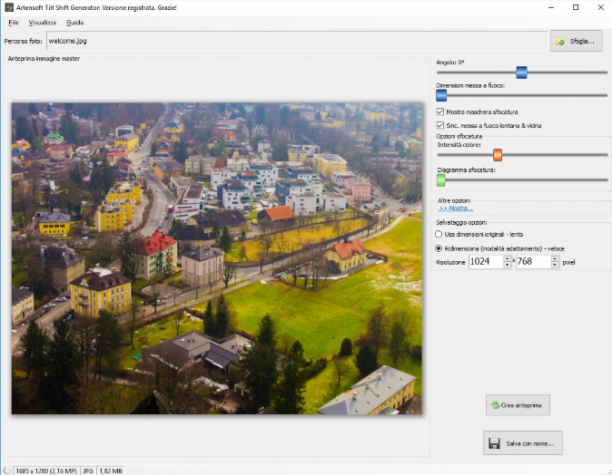Click the Angolo slider handle
This screenshot has height=475, width=612.
point(521,72)
